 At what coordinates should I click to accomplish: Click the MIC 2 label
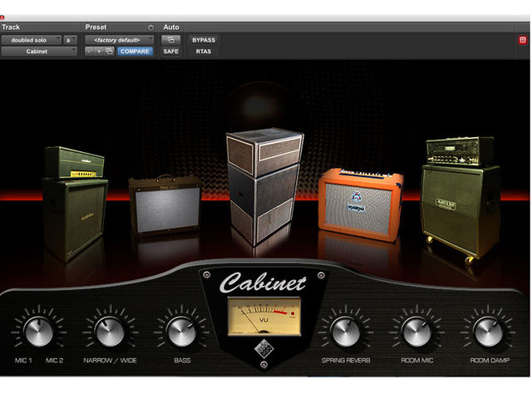[54, 360]
